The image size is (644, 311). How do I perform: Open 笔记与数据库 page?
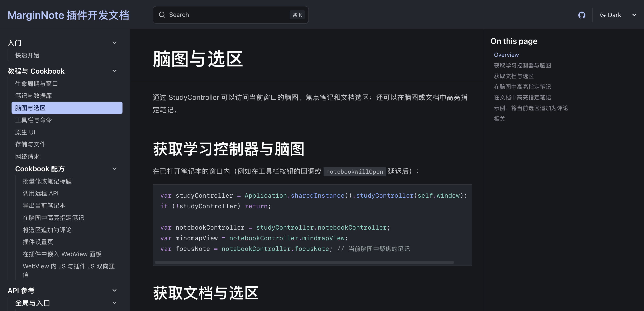click(x=34, y=96)
